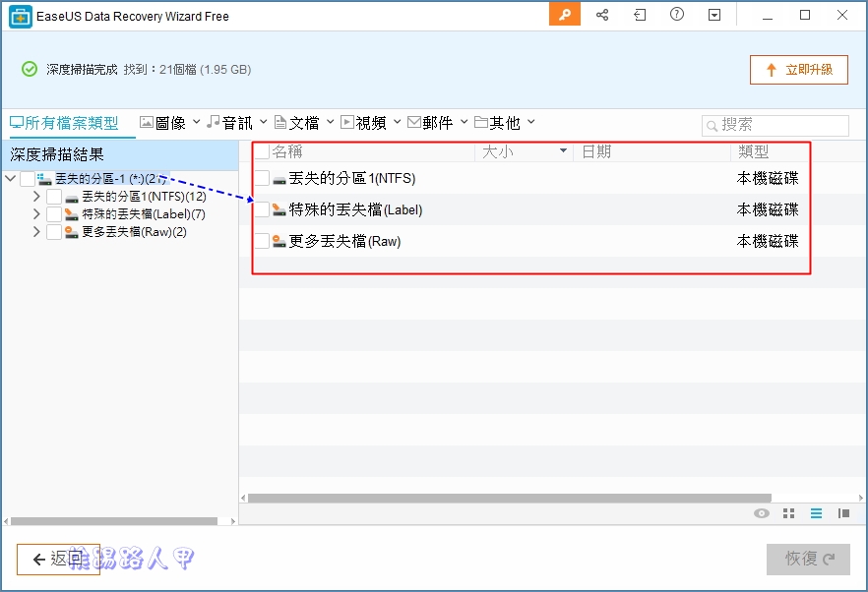Click tree panel scrollbar right arrow
The image size is (868, 592).
(x=233, y=521)
